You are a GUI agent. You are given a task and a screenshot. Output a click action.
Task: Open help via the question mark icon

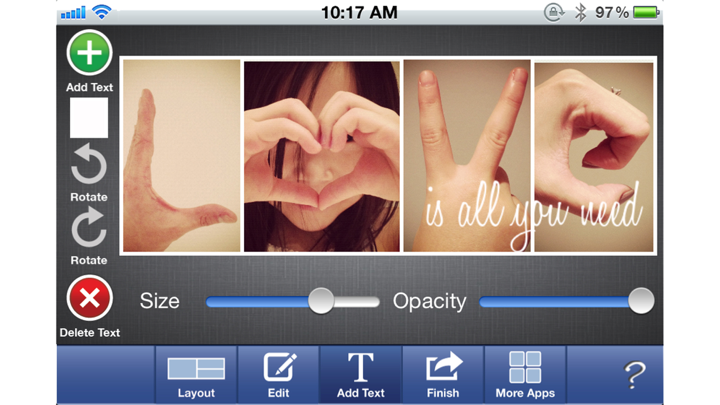click(x=635, y=375)
